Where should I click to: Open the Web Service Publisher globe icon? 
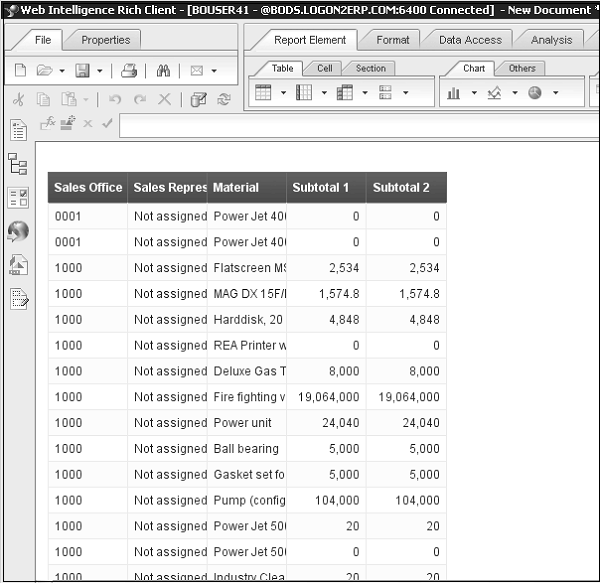tap(18, 231)
